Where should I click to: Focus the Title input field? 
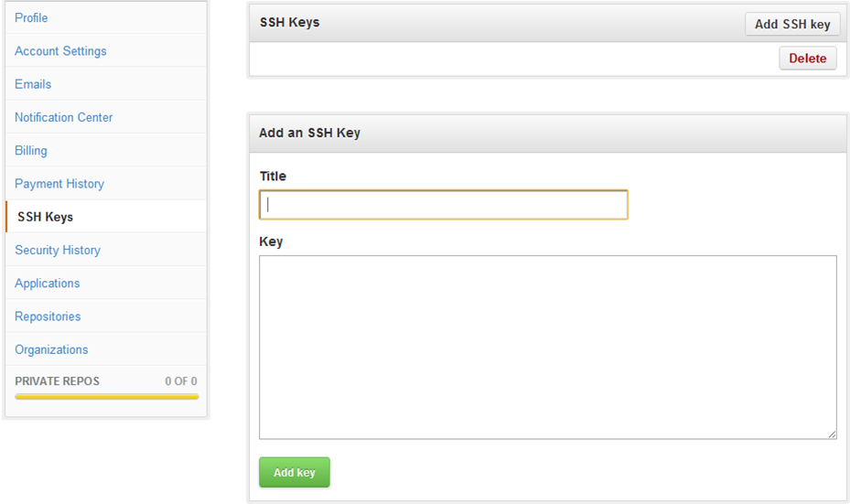(x=444, y=205)
